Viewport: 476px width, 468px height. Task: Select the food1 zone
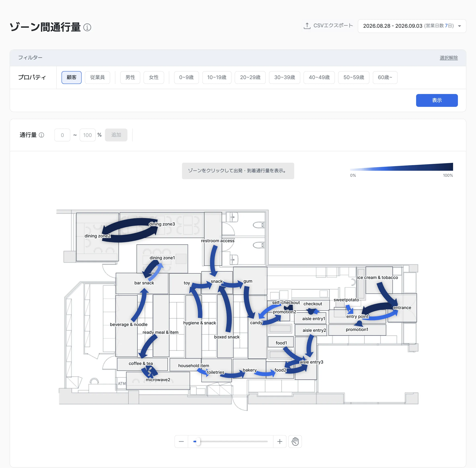(x=281, y=342)
